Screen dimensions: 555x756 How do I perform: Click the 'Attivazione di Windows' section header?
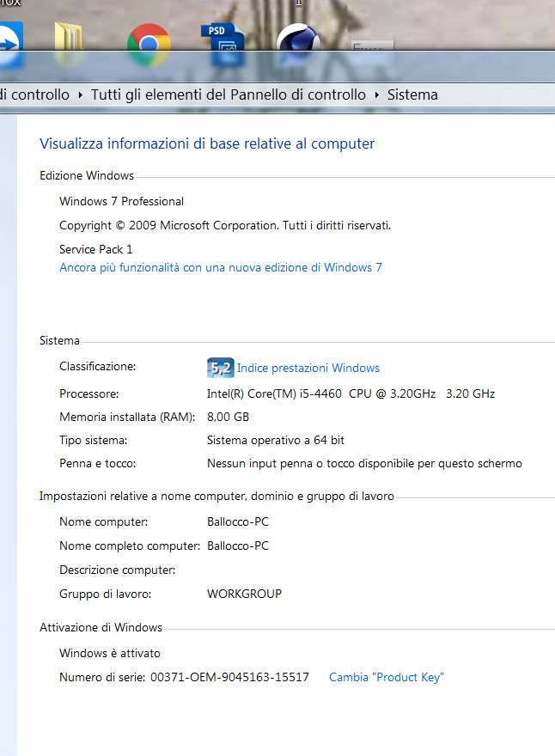coord(101,627)
